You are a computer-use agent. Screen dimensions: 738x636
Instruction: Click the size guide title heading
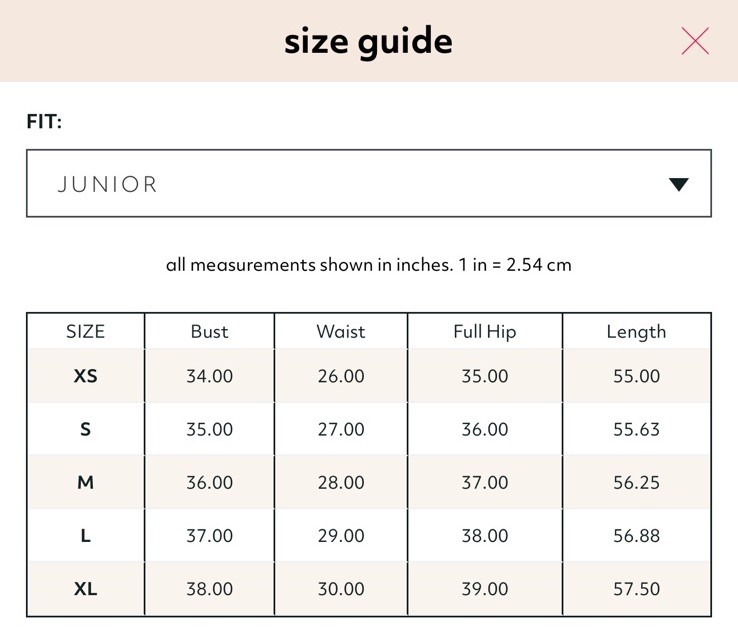368,42
